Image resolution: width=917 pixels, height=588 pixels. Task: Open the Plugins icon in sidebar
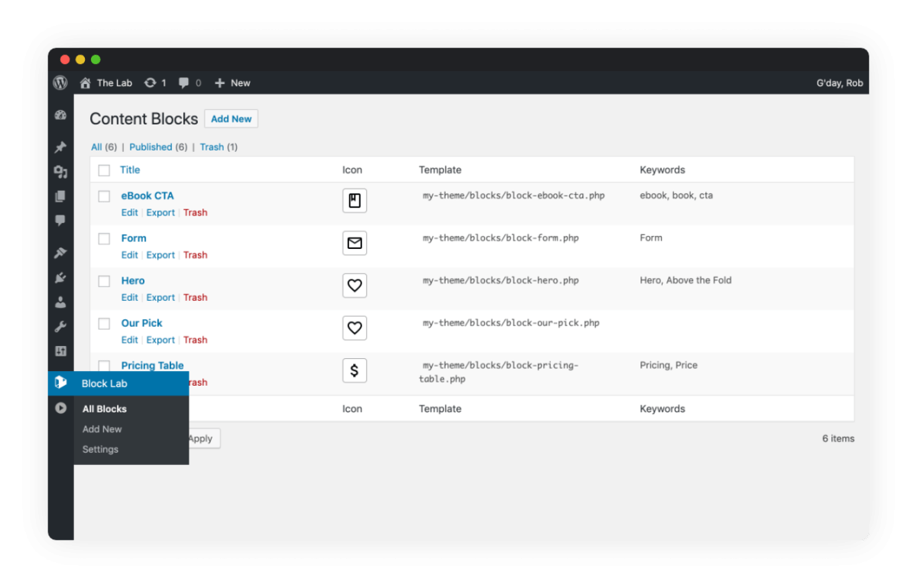pyautogui.click(x=60, y=278)
